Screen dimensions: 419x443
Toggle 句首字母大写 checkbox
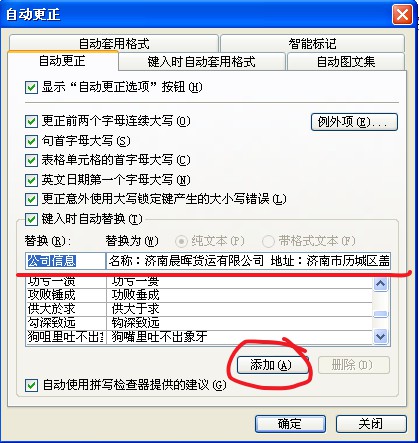click(31, 141)
